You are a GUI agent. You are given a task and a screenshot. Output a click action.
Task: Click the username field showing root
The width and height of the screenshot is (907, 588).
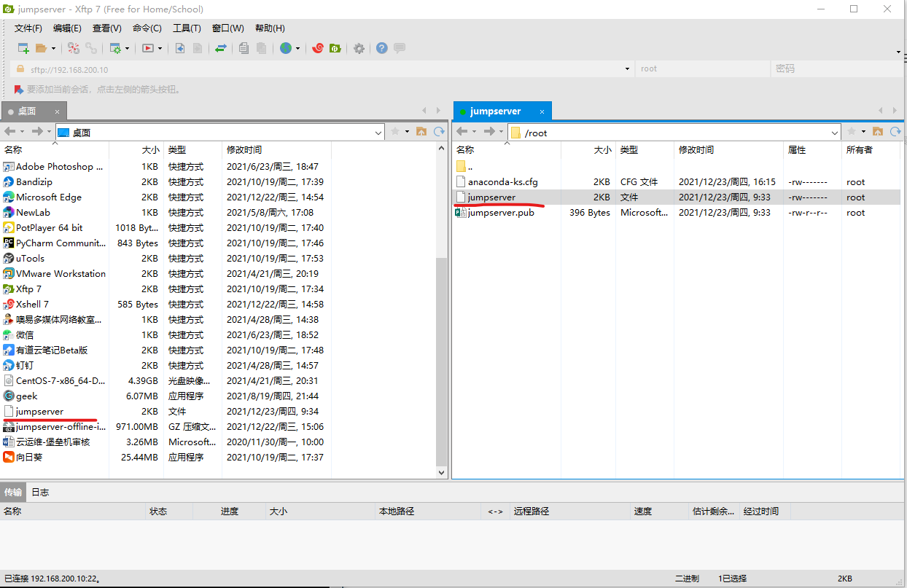point(702,69)
